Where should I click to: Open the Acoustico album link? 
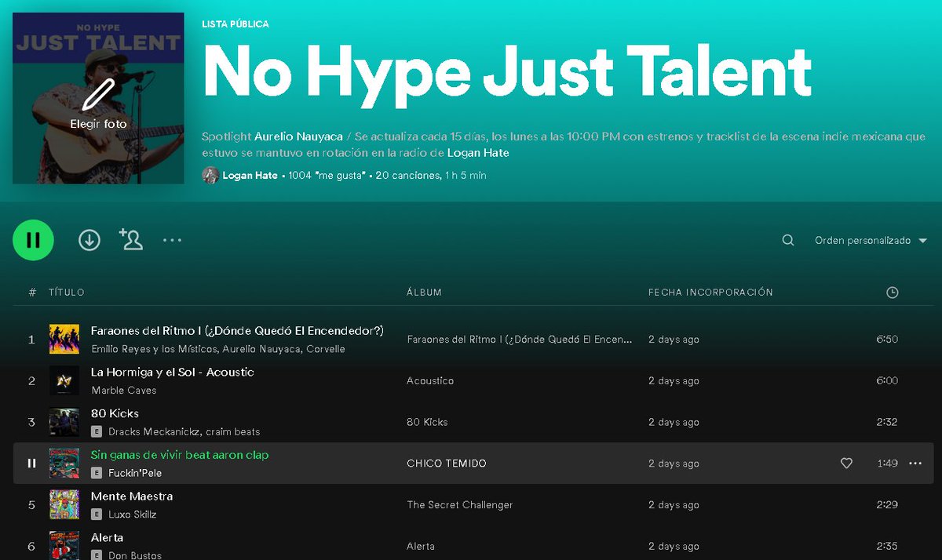pos(430,381)
